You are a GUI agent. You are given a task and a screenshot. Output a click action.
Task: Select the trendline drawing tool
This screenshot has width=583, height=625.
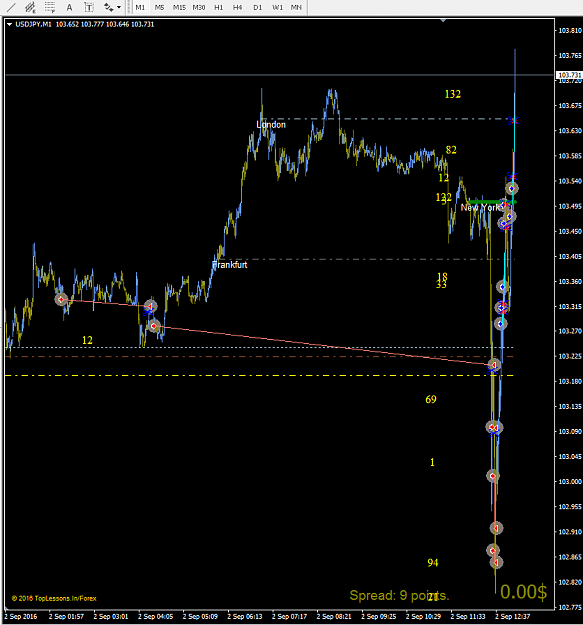coord(11,7)
